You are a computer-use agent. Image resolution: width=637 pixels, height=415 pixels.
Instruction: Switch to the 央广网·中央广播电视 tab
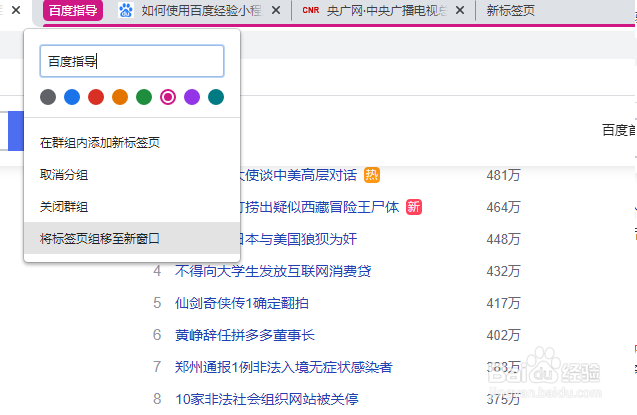tap(386, 11)
